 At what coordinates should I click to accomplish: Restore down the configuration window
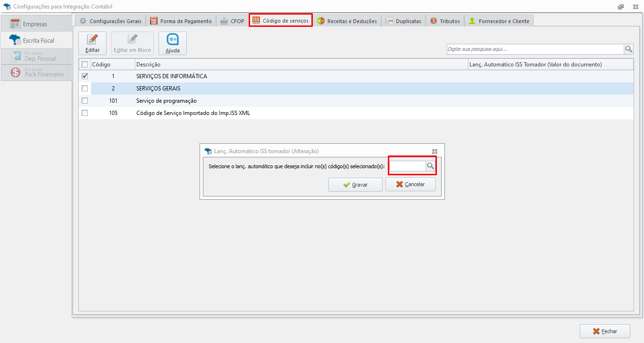(621, 7)
